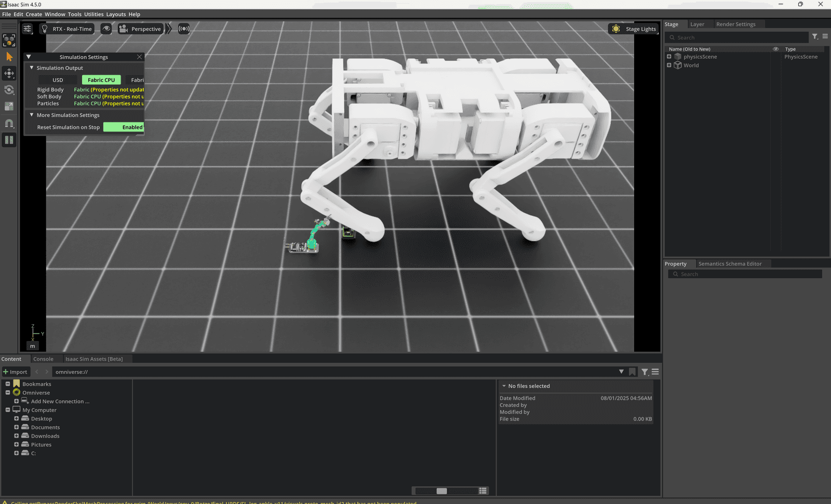831x504 pixels.
Task: Select the Scale tool
Action: (x=9, y=106)
